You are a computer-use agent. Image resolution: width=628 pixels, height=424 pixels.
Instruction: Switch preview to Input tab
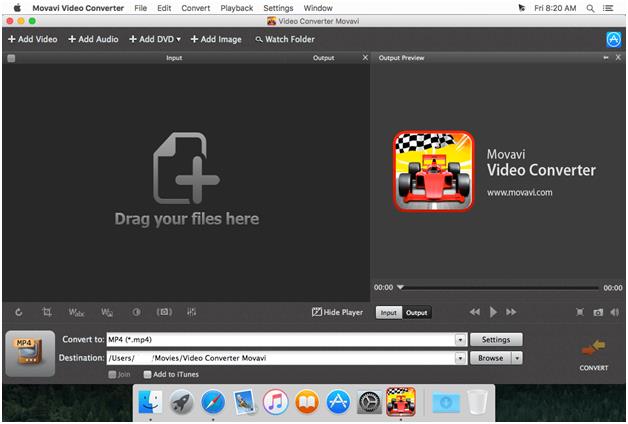pyautogui.click(x=388, y=313)
